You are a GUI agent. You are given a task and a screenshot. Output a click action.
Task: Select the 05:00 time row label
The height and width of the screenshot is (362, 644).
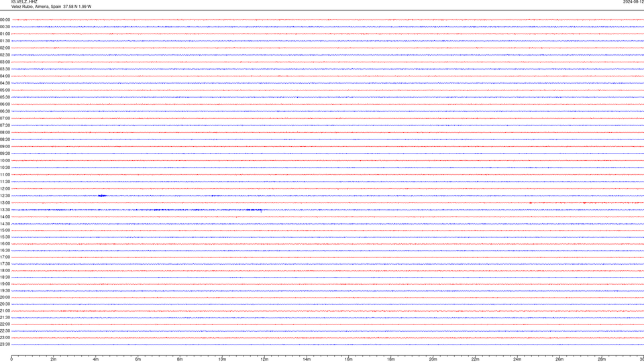click(5, 90)
